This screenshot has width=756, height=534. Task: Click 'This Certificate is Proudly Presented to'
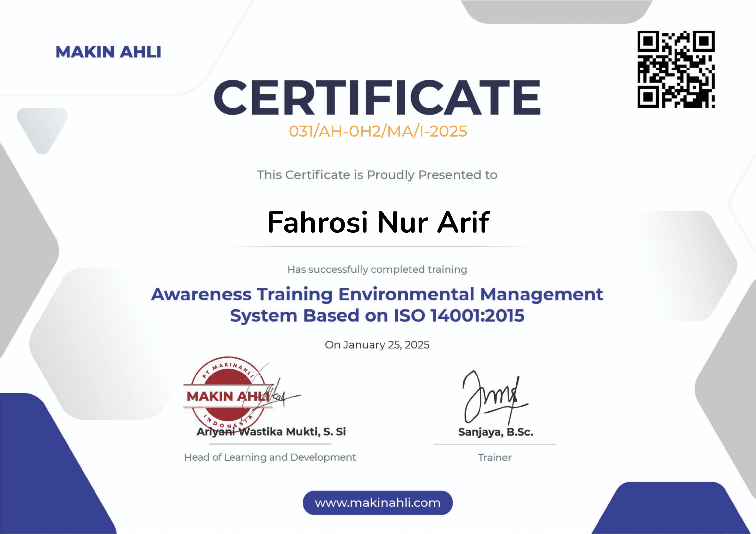[377, 175]
